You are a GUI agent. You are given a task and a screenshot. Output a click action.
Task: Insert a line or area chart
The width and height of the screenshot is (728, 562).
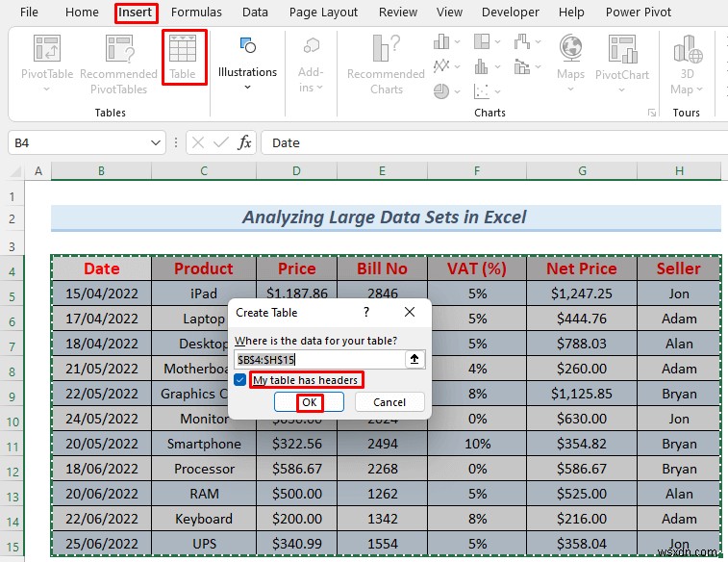tap(441, 66)
